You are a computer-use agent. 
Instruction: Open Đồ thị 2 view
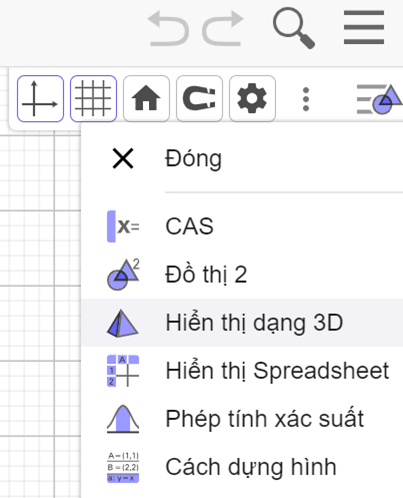242,274
